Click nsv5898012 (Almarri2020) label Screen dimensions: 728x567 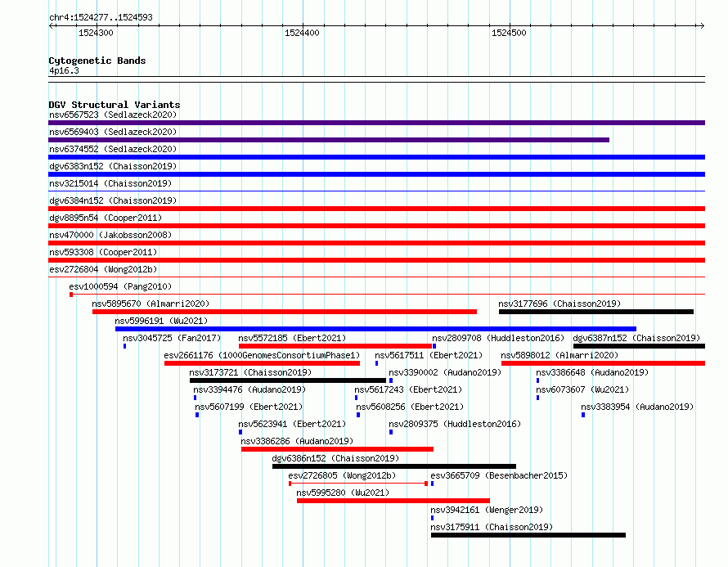(559, 355)
